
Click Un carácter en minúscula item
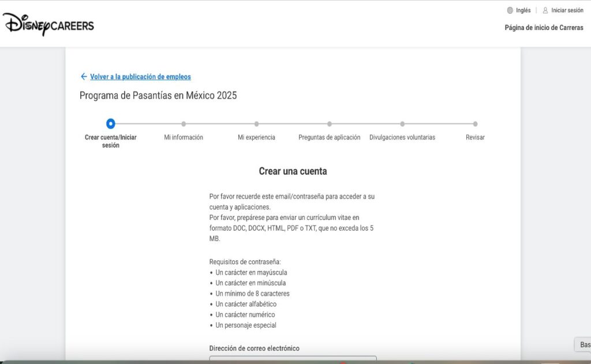(250, 283)
